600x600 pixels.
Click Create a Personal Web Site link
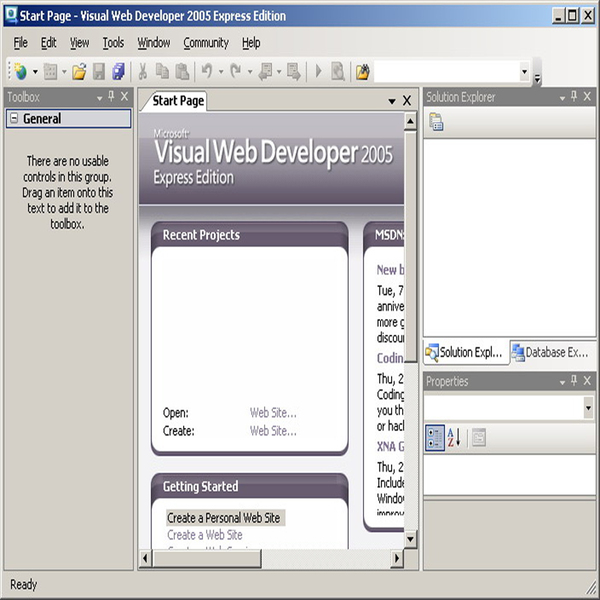223,518
